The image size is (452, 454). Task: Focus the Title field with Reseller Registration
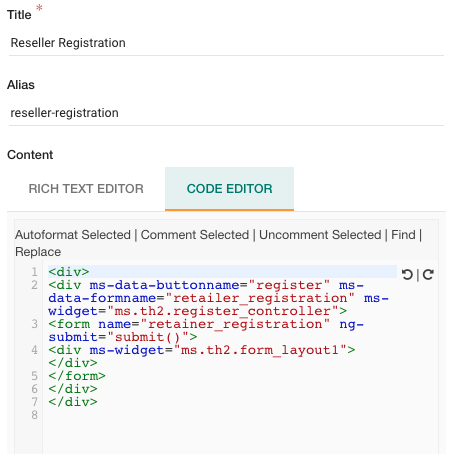point(226,43)
